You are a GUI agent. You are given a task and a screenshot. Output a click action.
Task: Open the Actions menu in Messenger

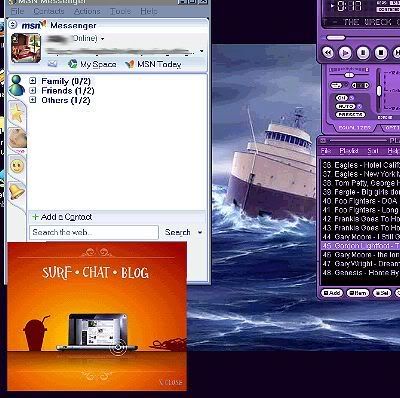[87, 11]
